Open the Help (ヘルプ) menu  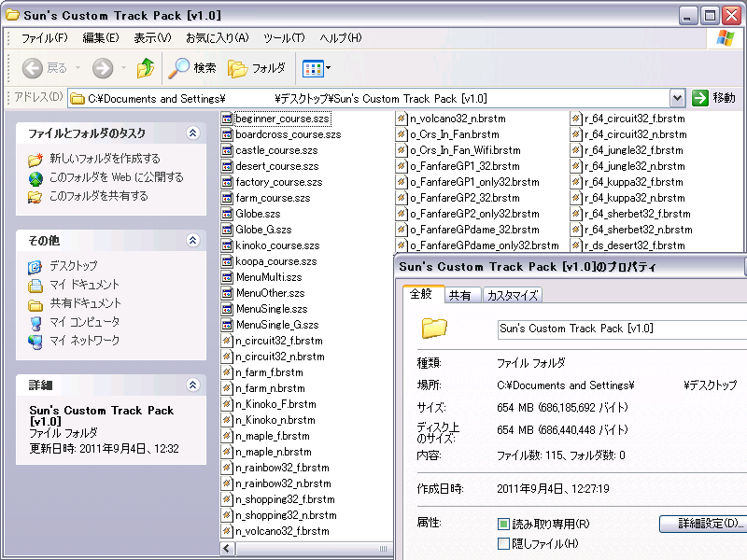click(x=341, y=37)
